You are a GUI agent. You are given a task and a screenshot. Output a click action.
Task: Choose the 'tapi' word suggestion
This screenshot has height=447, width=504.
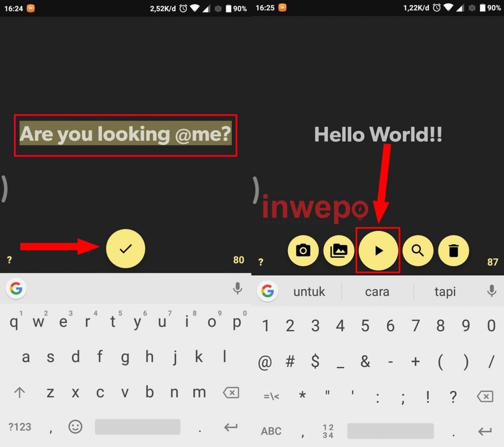pyautogui.click(x=445, y=291)
